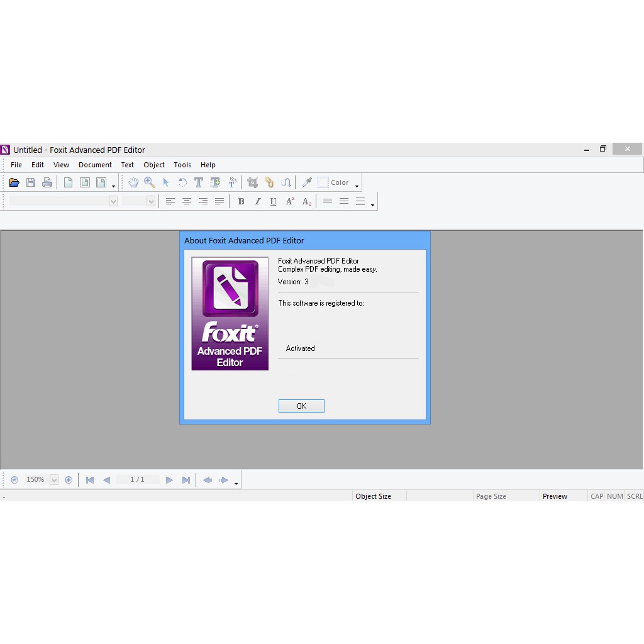
Task: Toggle Bold text formatting
Action: tap(241, 201)
